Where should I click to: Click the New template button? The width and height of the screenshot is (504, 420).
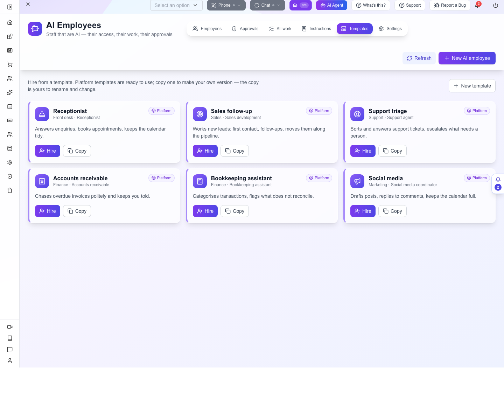tap(472, 86)
